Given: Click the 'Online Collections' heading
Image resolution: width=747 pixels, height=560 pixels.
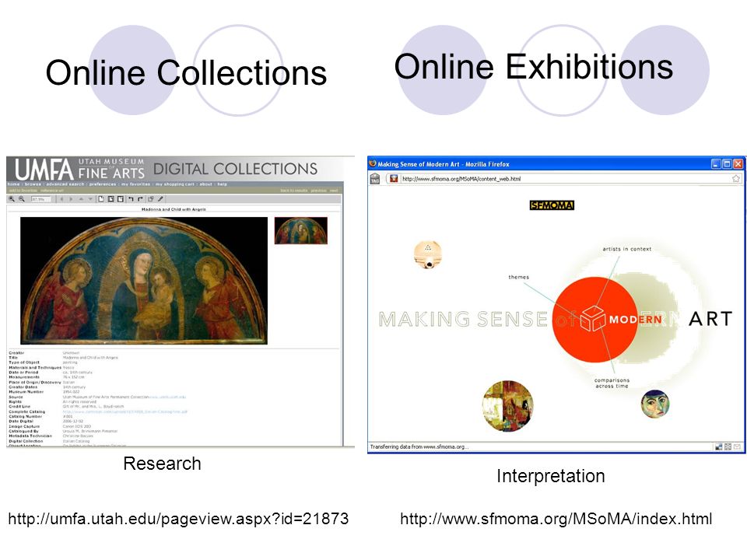Looking at the screenshot, I should pos(186,72).
